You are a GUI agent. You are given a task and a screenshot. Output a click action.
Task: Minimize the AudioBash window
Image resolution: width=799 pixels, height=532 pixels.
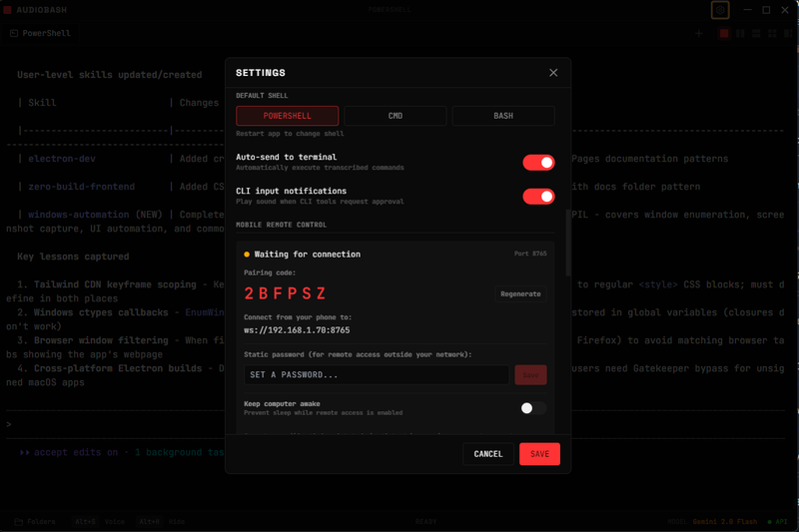pyautogui.click(x=747, y=10)
